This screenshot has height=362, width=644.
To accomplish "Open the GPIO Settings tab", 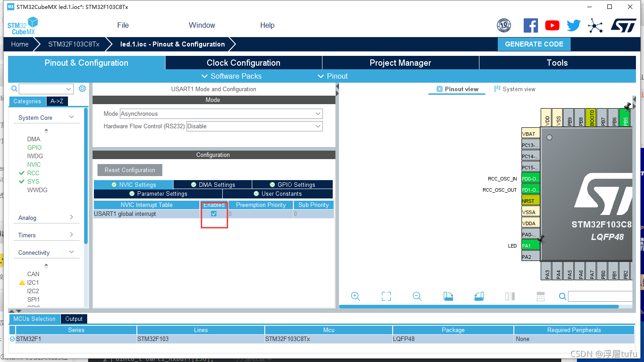I will (292, 185).
